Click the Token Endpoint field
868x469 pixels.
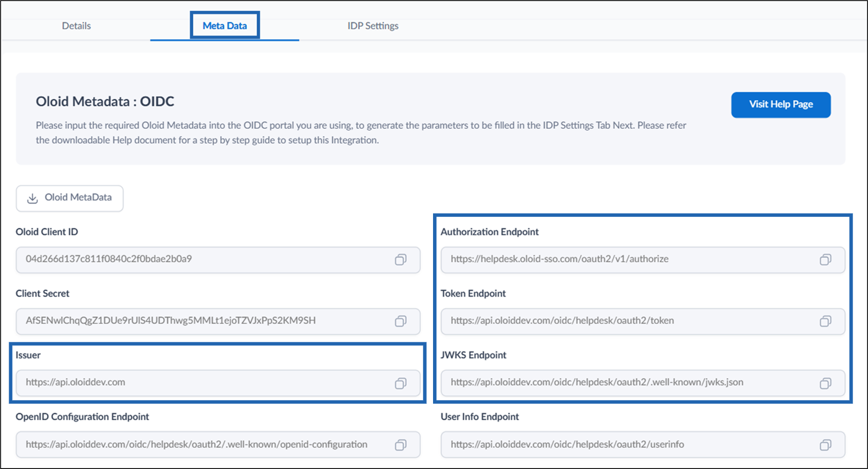[643, 322]
